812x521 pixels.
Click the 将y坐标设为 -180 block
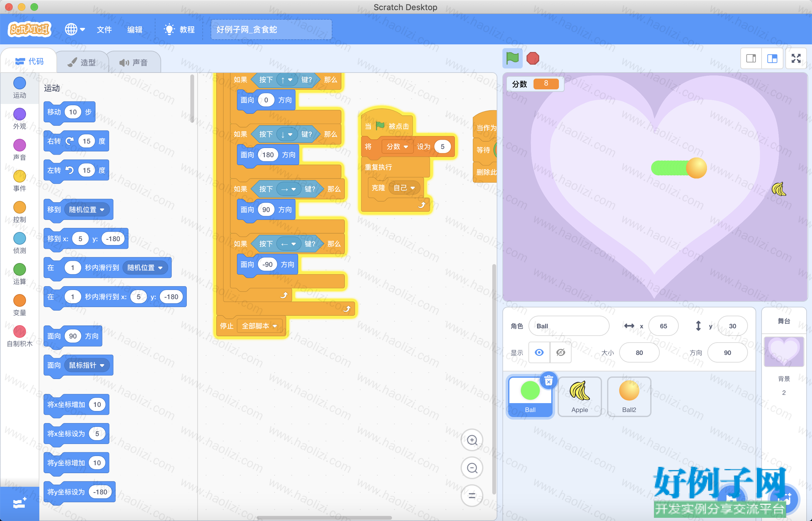[x=80, y=492]
